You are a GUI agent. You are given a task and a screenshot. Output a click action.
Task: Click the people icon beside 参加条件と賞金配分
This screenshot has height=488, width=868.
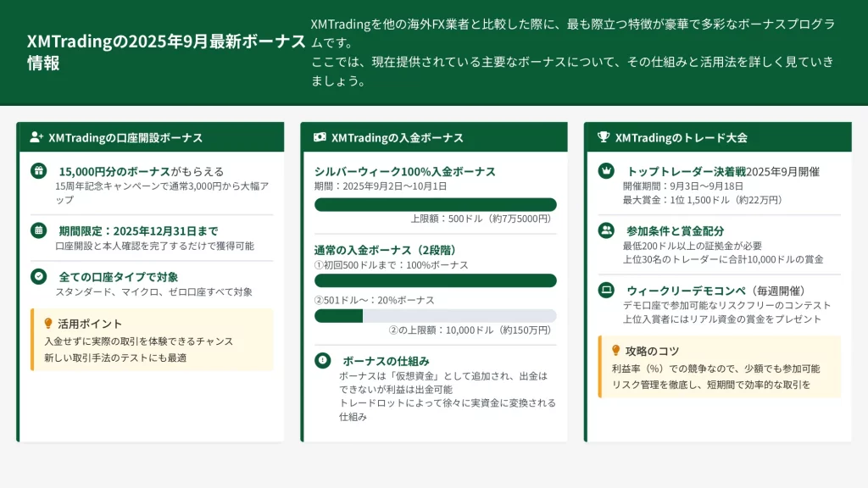pyautogui.click(x=606, y=230)
